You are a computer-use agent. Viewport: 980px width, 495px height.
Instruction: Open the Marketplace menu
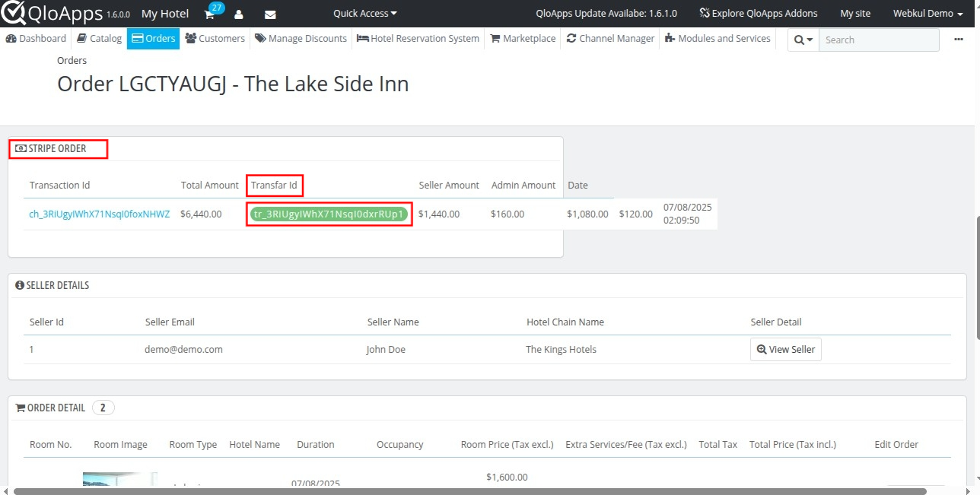[x=523, y=38]
